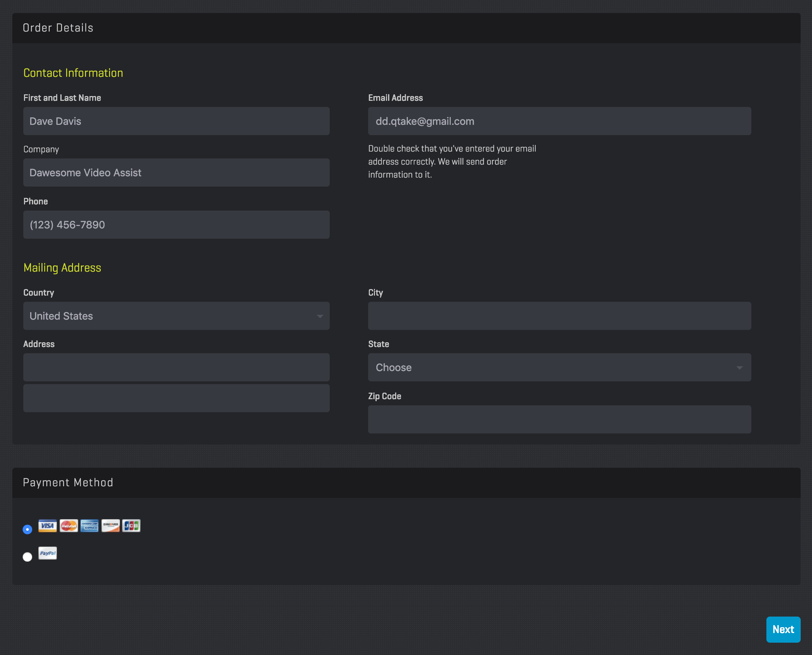Click the Email Address input field
Screen dimensions: 812x655
(559, 121)
